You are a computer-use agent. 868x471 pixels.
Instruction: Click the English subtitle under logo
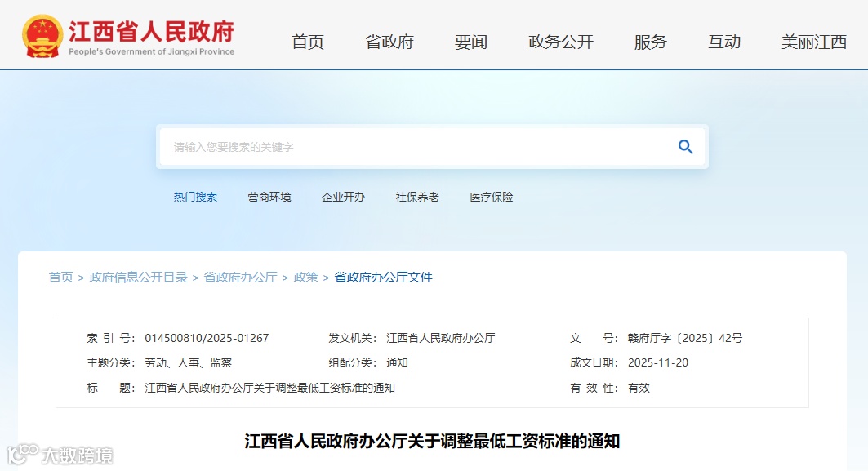(x=151, y=51)
